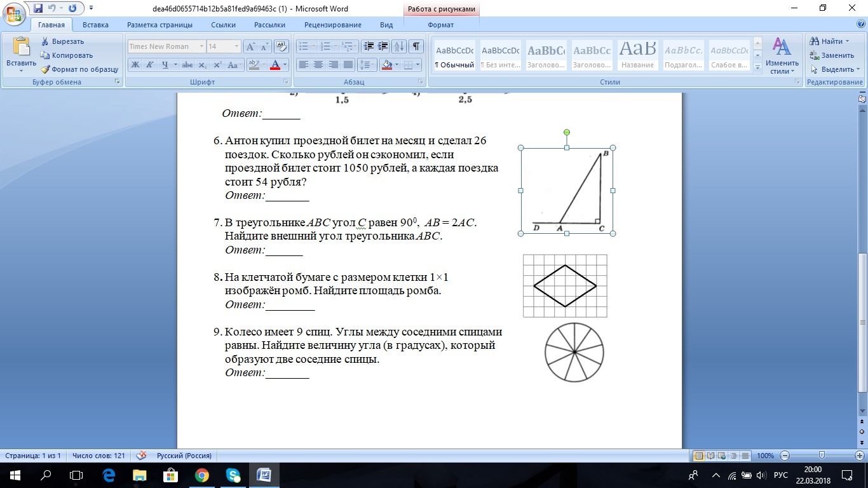Open the change case Aa dropdown
Viewport: 868px width, 488px height.
(234, 65)
